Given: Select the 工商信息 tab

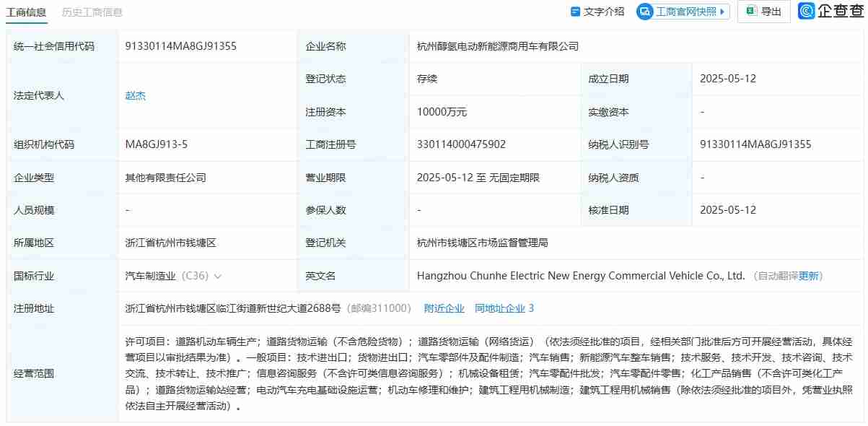Looking at the screenshot, I should [27, 12].
